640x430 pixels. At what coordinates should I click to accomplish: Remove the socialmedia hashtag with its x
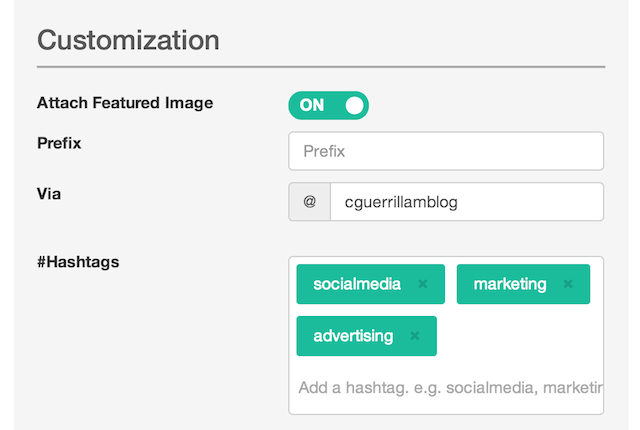pos(422,285)
